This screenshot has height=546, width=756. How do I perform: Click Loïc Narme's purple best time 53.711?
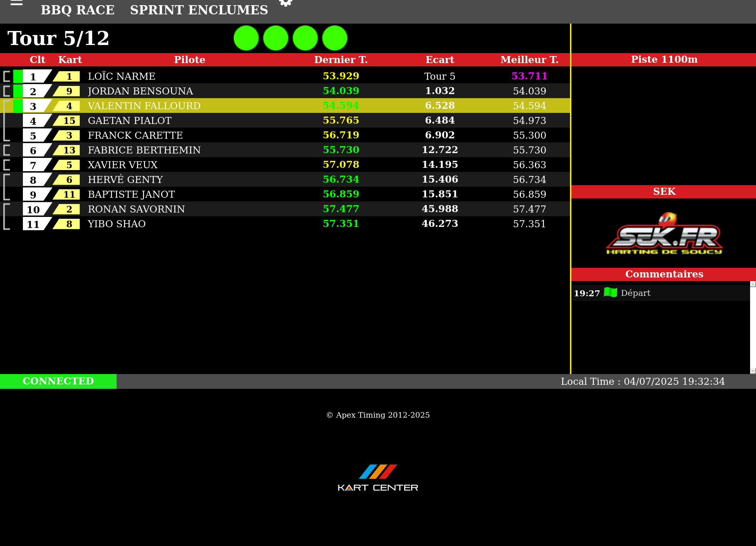(529, 76)
